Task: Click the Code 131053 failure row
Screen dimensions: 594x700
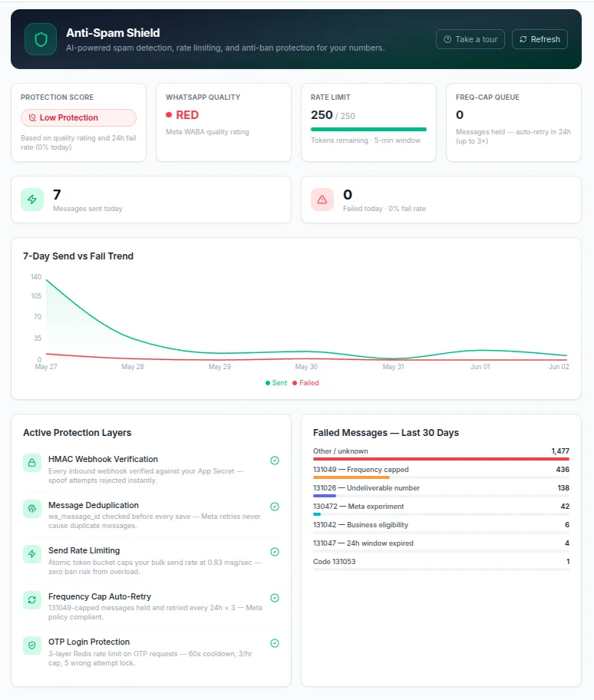Action: [441, 564]
